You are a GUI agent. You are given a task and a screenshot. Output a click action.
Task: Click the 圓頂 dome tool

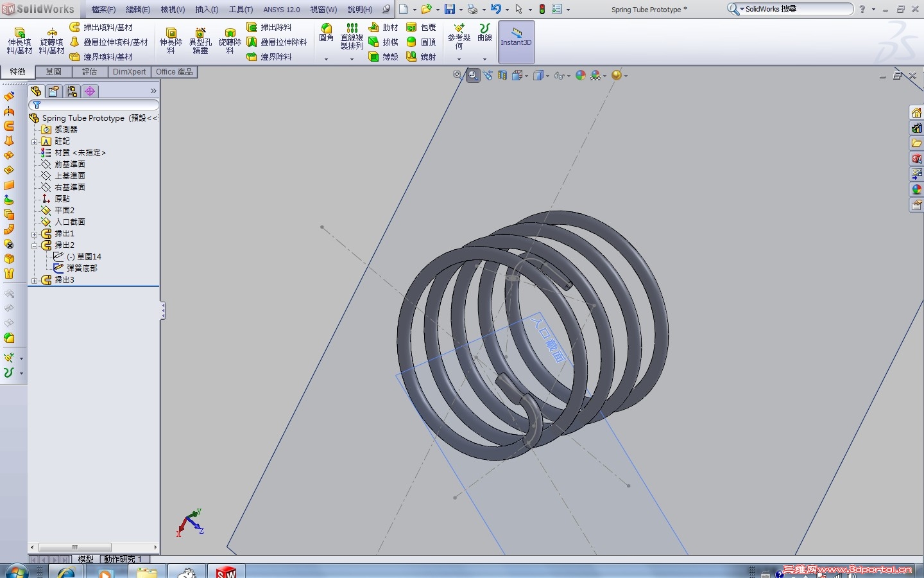(422, 42)
